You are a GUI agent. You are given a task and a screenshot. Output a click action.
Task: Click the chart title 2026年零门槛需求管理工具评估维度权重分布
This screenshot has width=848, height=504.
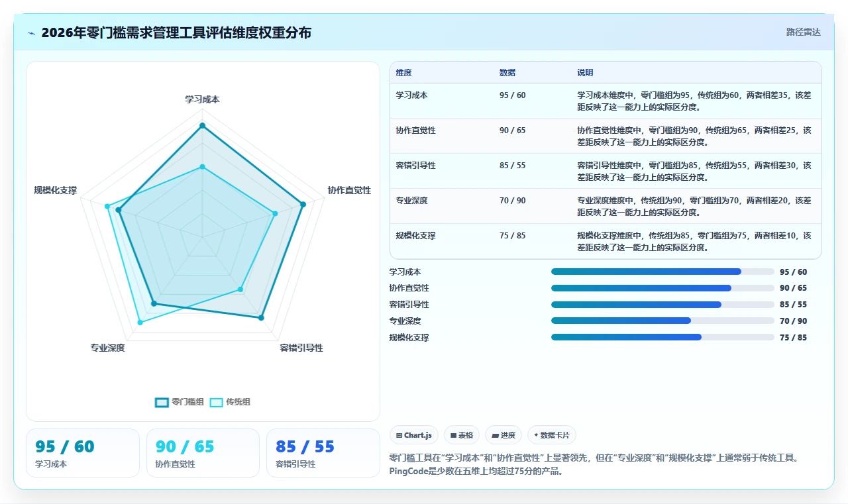point(176,32)
